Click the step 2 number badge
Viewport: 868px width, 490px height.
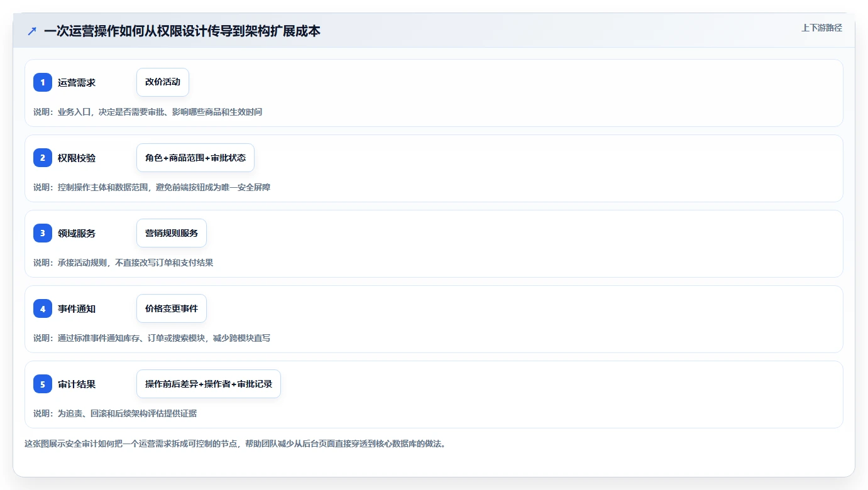[43, 158]
